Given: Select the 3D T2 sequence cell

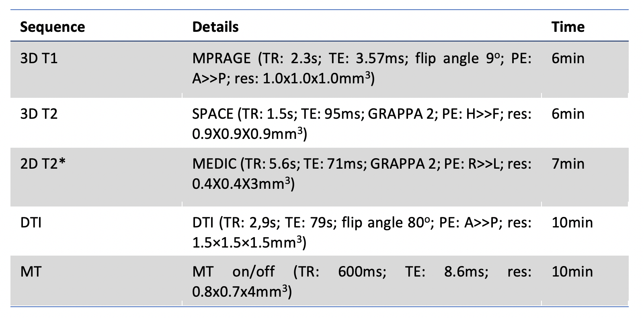Looking at the screenshot, I should click(x=39, y=114).
